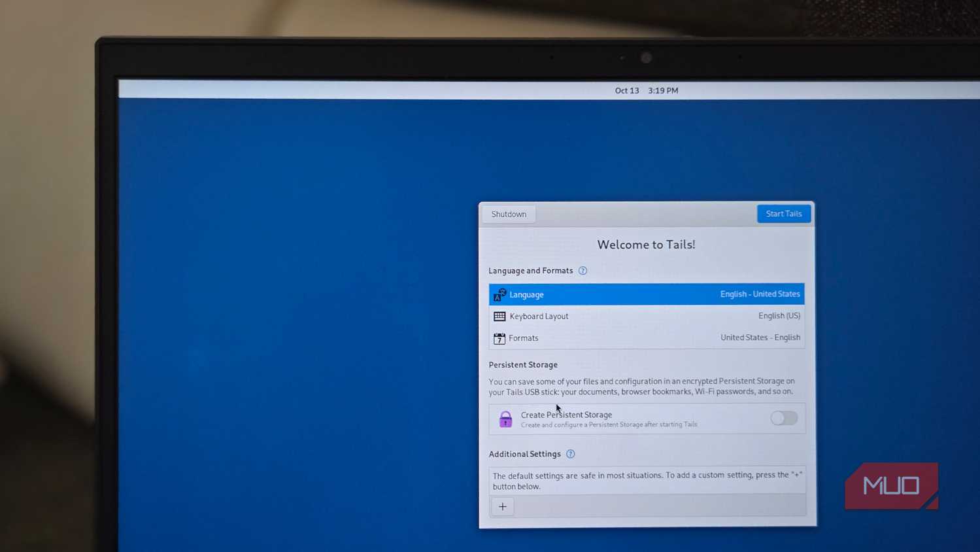Click the Shutdown button

509,214
